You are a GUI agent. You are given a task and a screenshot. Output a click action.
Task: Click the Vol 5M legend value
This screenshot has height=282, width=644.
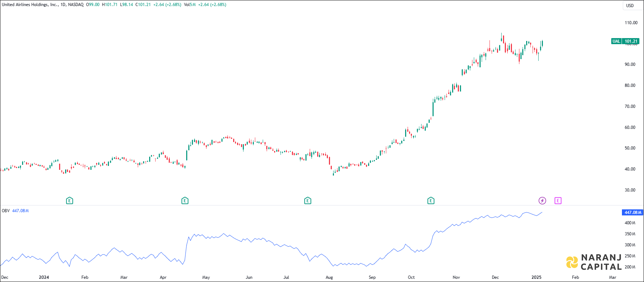pos(190,5)
